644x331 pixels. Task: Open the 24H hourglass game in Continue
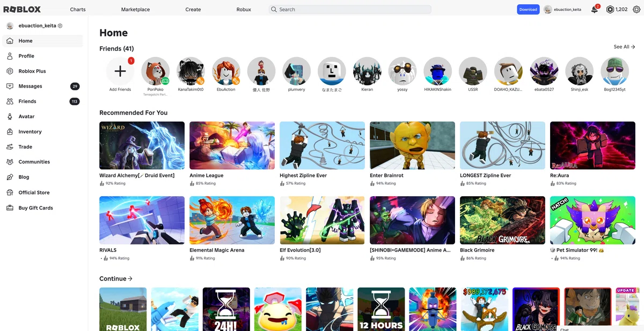[226, 310]
